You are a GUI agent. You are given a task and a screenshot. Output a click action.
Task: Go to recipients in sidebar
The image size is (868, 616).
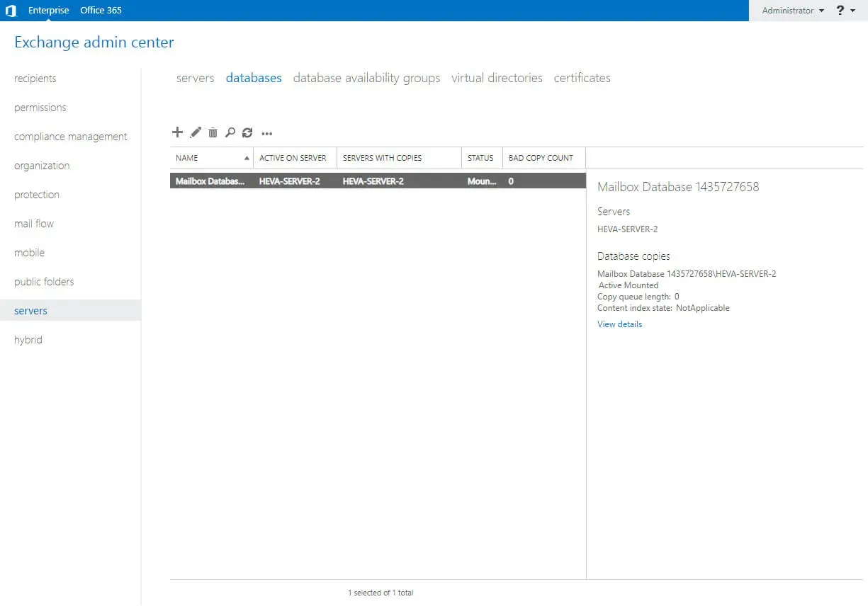pyautogui.click(x=35, y=79)
